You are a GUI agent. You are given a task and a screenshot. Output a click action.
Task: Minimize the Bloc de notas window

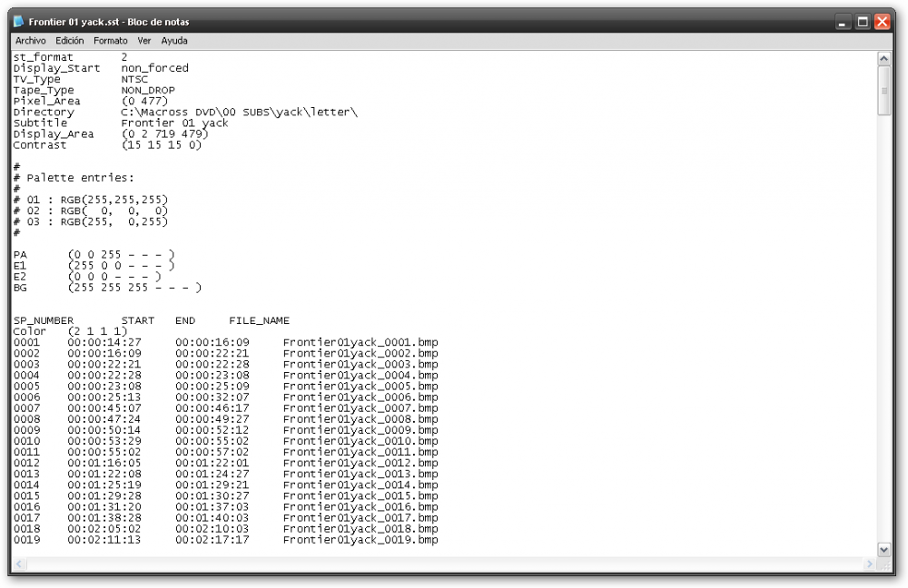843,22
